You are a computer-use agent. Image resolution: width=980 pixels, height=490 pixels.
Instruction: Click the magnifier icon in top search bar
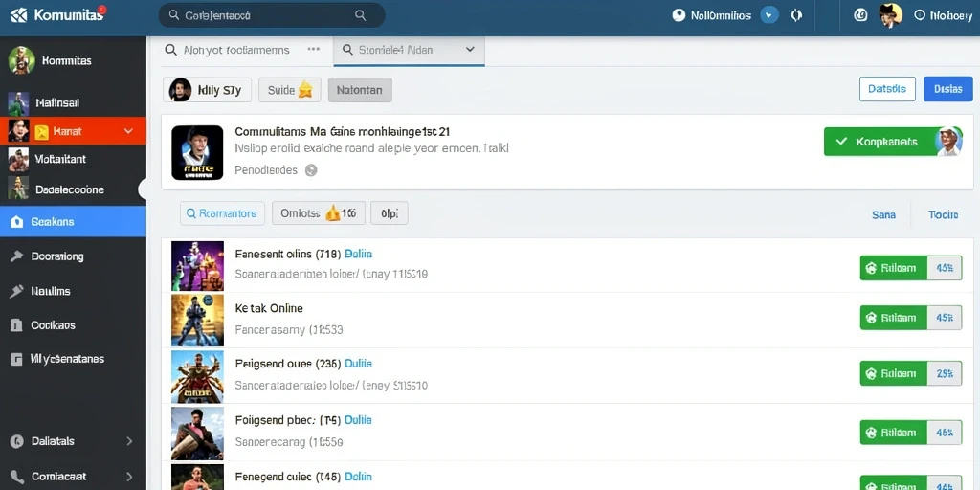pyautogui.click(x=360, y=15)
